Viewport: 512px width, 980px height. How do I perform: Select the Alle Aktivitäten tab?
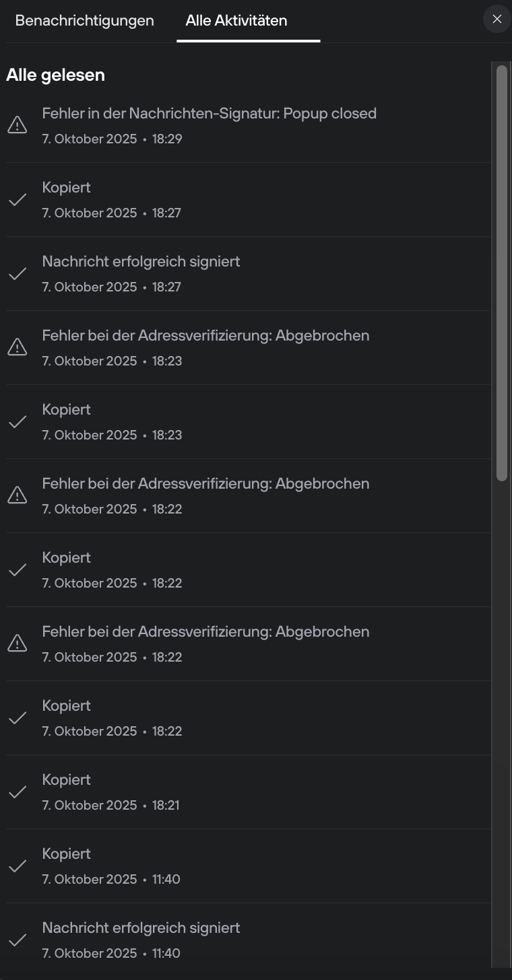236,20
